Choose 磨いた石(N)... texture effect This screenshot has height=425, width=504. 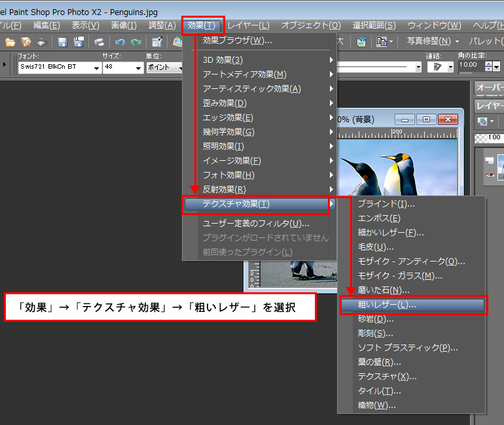click(411, 290)
